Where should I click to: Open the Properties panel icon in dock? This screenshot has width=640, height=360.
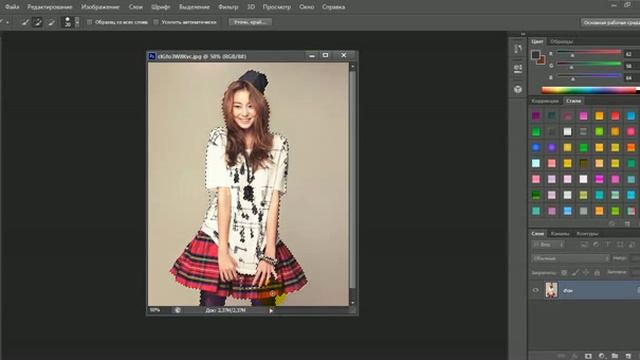518,69
